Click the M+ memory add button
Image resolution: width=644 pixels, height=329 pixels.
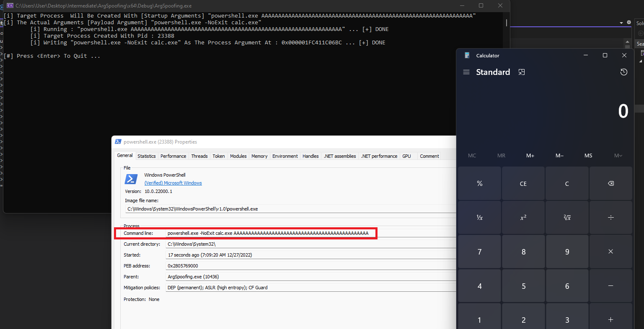530,155
